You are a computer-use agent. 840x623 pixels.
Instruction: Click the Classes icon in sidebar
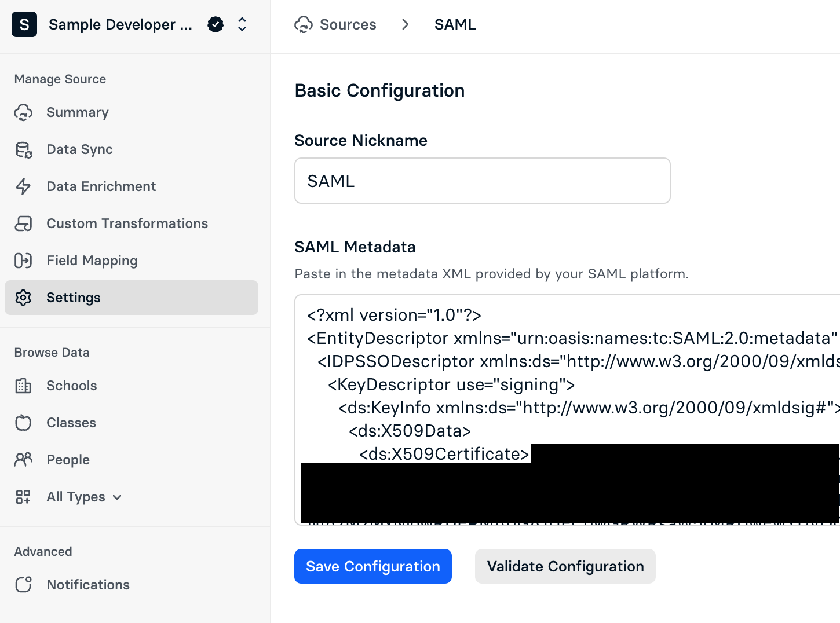point(23,423)
